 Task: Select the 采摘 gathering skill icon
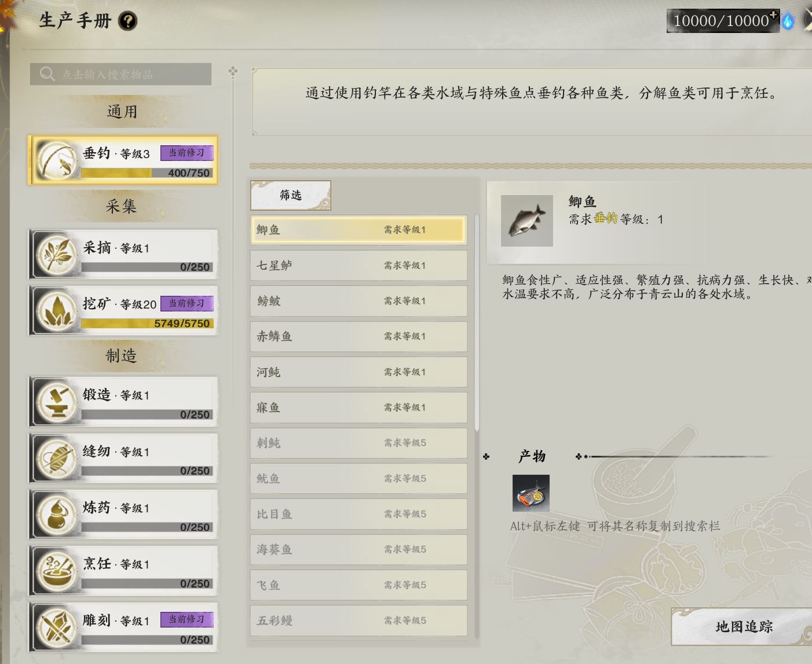pyautogui.click(x=56, y=254)
